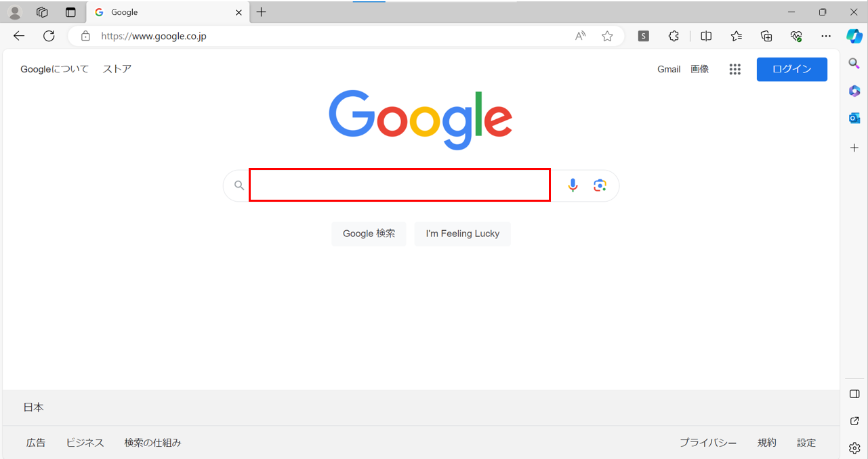Screen dimensions: 868x459
Task: Open the Edge settings and more menu
Action: 825,37
